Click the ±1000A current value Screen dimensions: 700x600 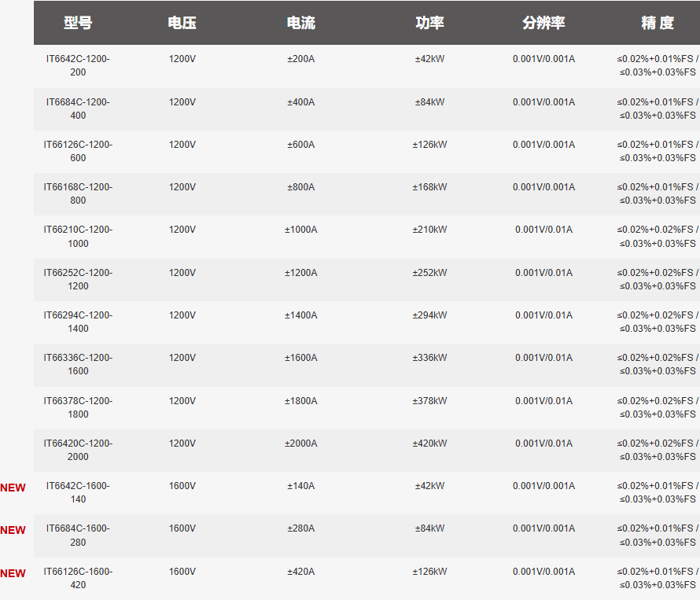click(301, 230)
